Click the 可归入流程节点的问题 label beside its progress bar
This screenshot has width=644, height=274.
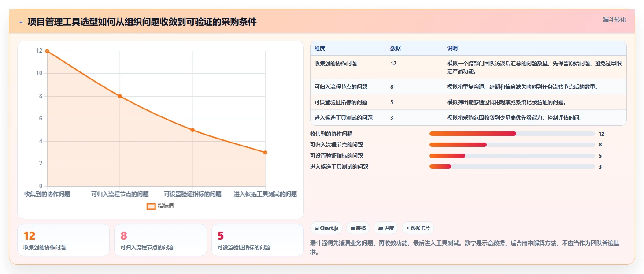click(337, 145)
